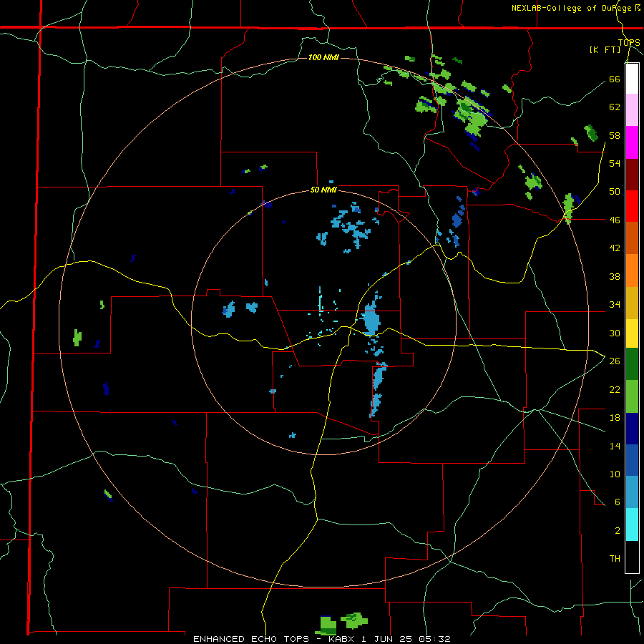
Task: Click the TH threshold label
Action: click(x=615, y=558)
